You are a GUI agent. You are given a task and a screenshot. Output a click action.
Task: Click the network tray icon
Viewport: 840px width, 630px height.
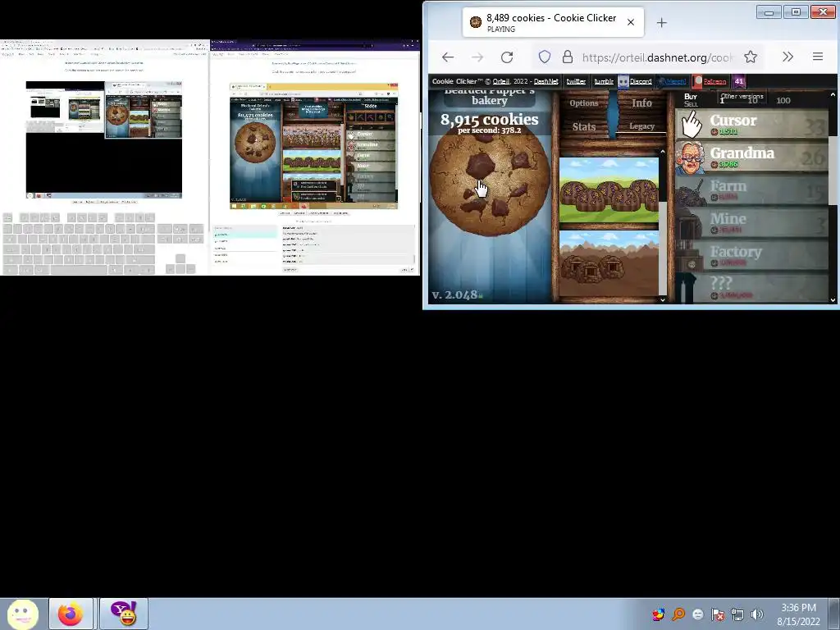(737, 614)
